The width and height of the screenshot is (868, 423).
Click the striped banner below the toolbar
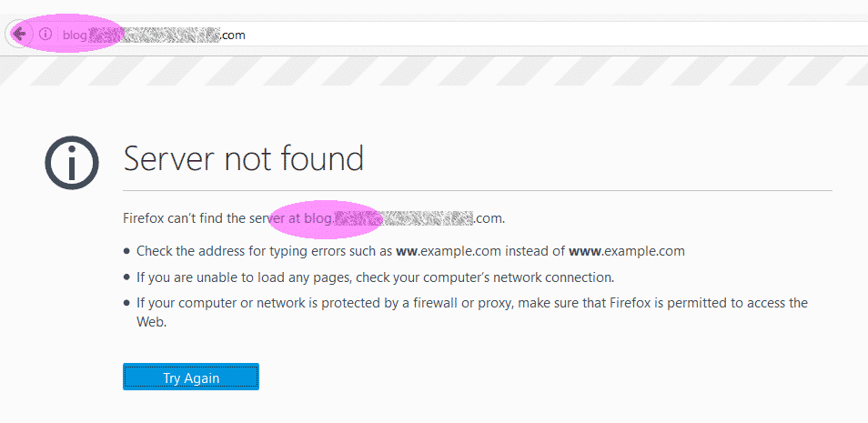click(434, 71)
